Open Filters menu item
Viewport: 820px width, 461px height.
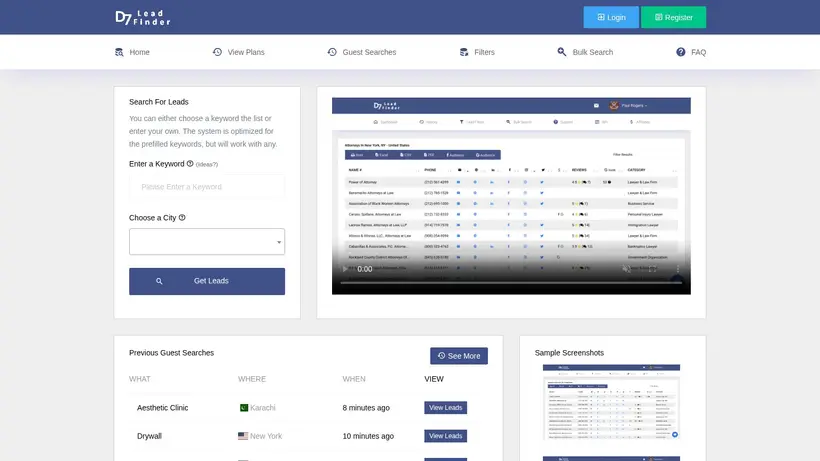tap(477, 52)
